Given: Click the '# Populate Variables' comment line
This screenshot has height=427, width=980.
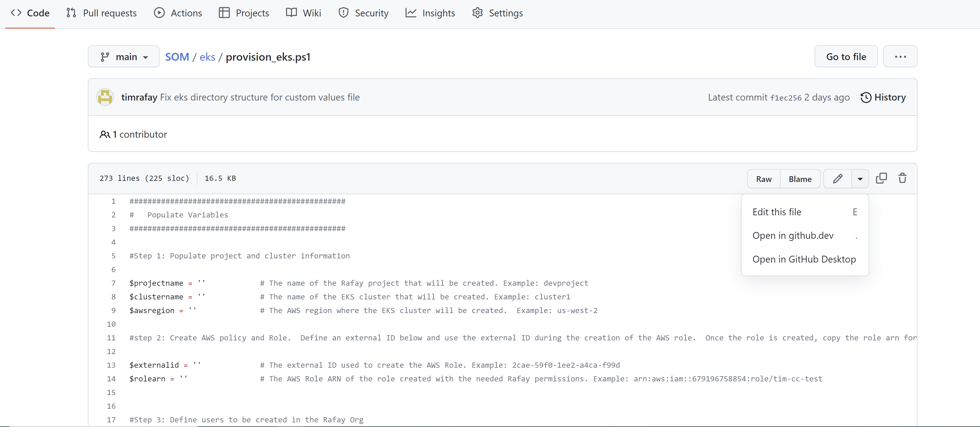Looking at the screenshot, I should point(179,215).
